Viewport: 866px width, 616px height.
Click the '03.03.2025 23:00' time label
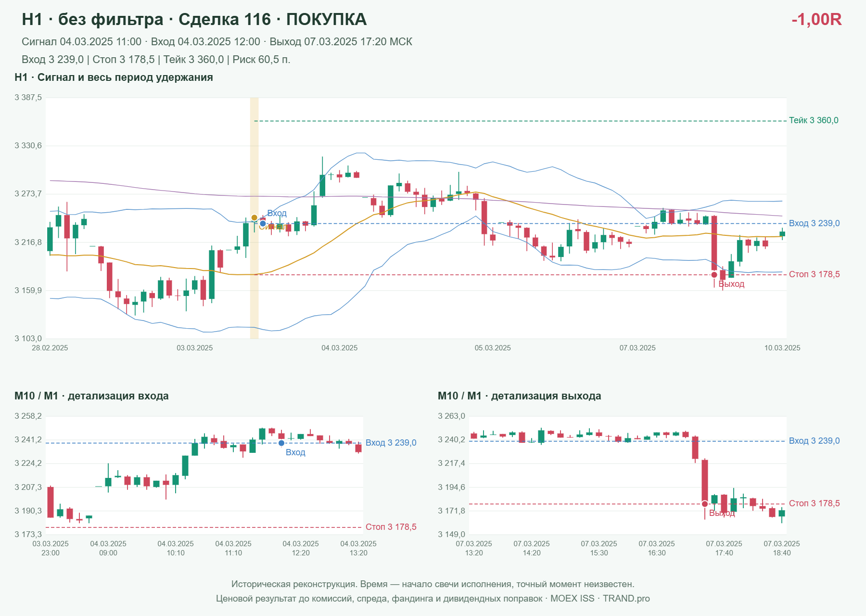coord(51,548)
